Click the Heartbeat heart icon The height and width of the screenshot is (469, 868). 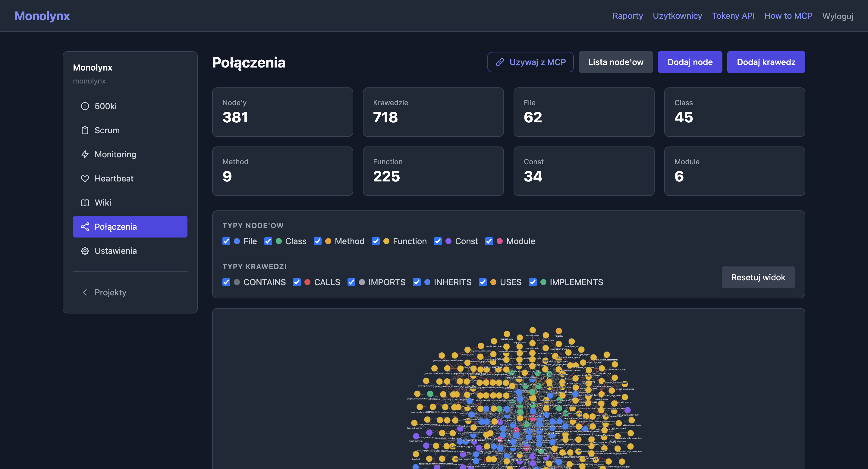point(85,178)
